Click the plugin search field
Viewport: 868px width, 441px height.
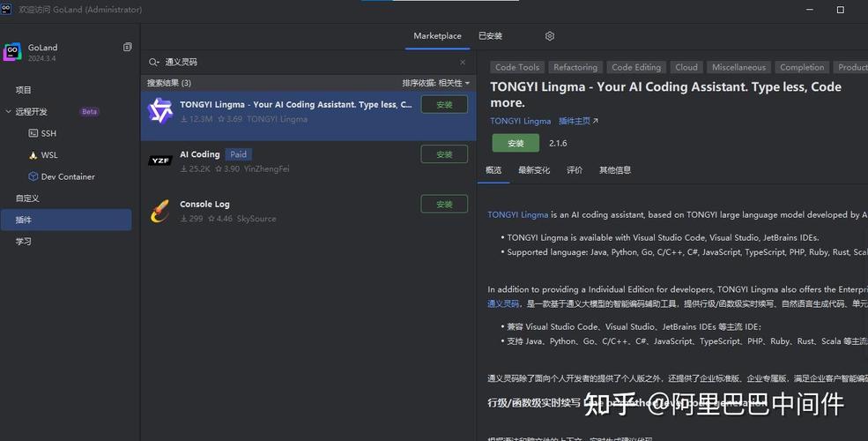[x=308, y=62]
